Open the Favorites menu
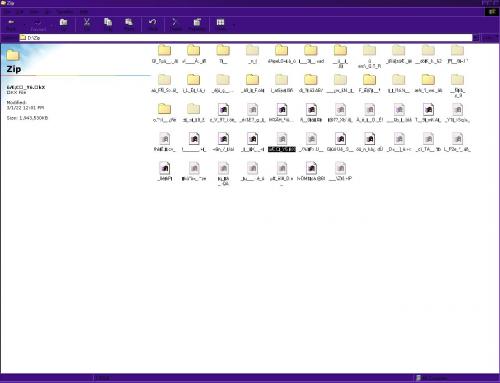This screenshot has width=500, height=383. (x=64, y=12)
